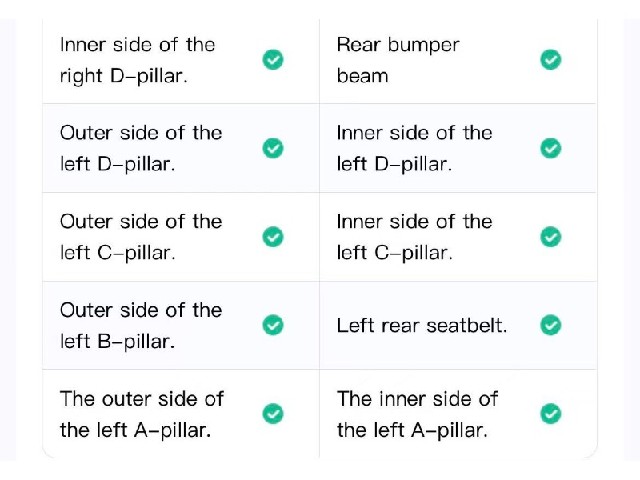The width and height of the screenshot is (640, 480).
Task: Tap green check for inner left A-pillar
Action: [551, 414]
